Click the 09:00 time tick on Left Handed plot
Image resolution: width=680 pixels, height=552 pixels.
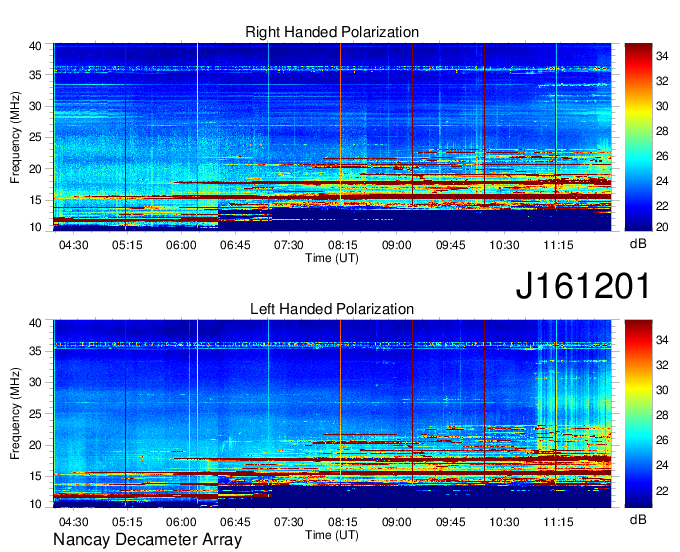pyautogui.click(x=396, y=522)
